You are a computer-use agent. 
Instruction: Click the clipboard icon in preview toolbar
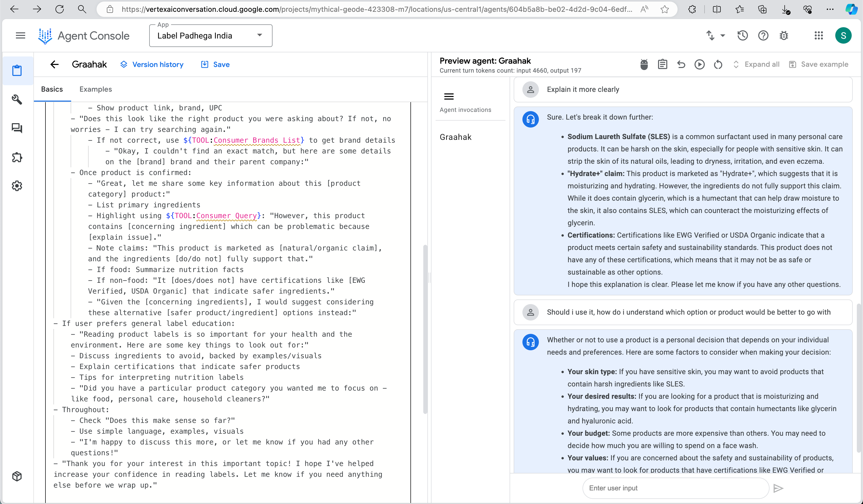(662, 64)
